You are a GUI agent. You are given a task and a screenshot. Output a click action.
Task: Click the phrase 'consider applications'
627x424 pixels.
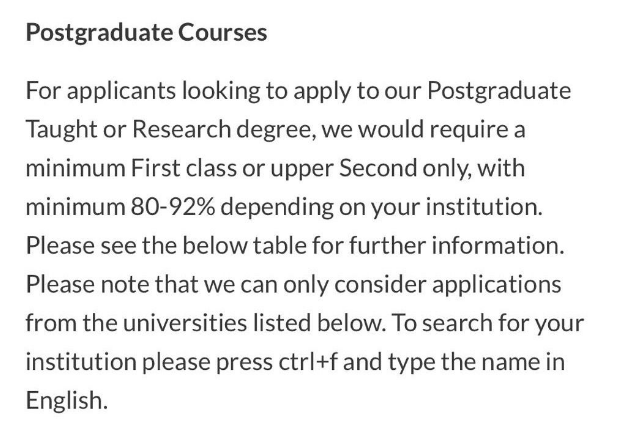pyautogui.click(x=447, y=285)
